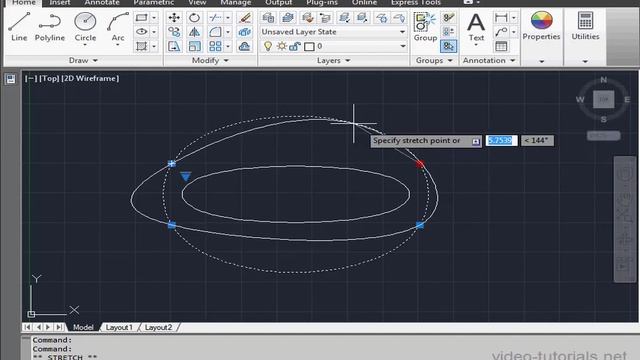Screen dimensions: 640x360
Task: Open the Properties panel button
Action: [x=541, y=25]
